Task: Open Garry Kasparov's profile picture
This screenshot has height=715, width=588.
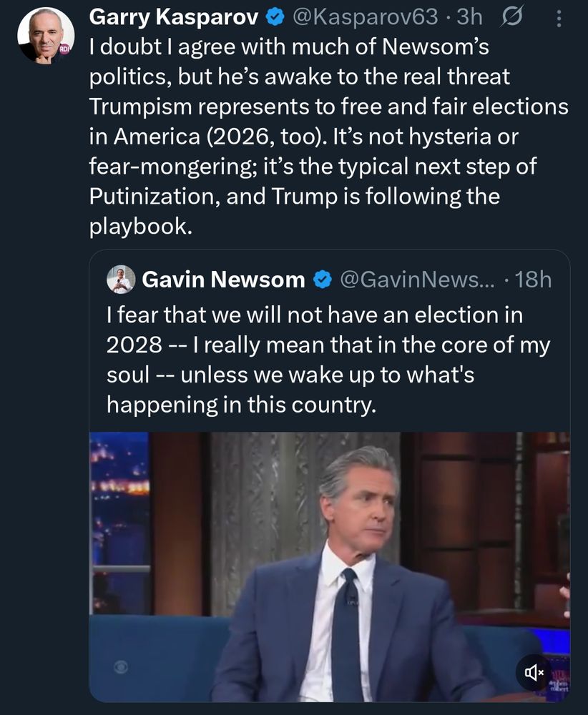Action: click(x=46, y=37)
